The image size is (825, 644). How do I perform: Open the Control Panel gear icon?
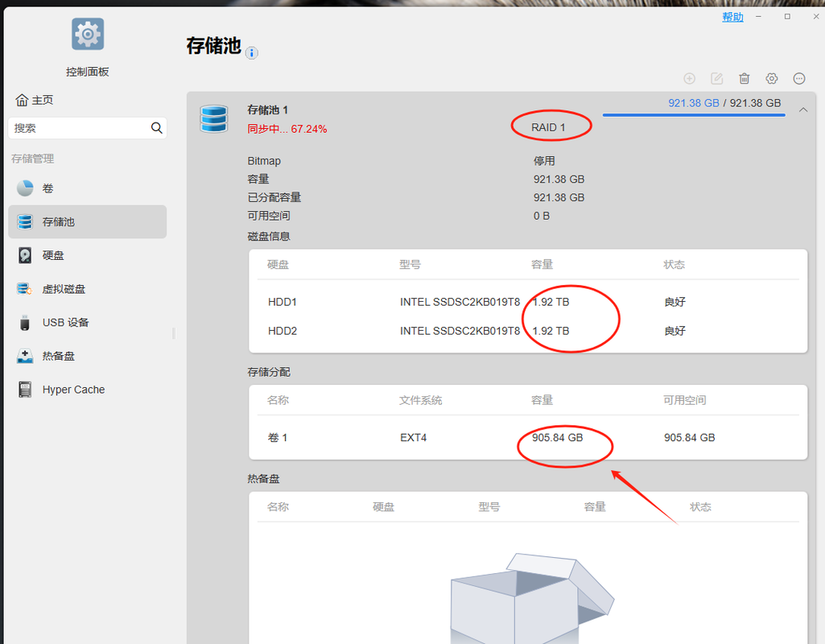click(x=88, y=34)
